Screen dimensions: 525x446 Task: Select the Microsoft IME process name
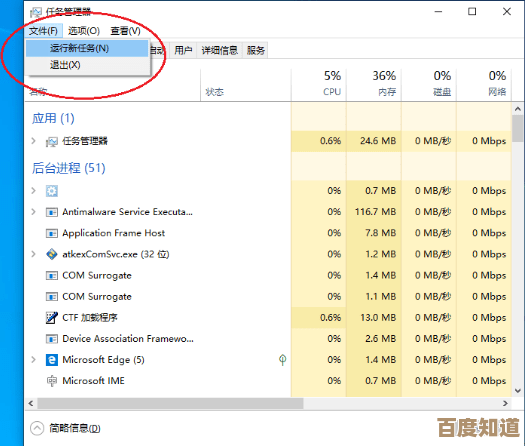93,381
